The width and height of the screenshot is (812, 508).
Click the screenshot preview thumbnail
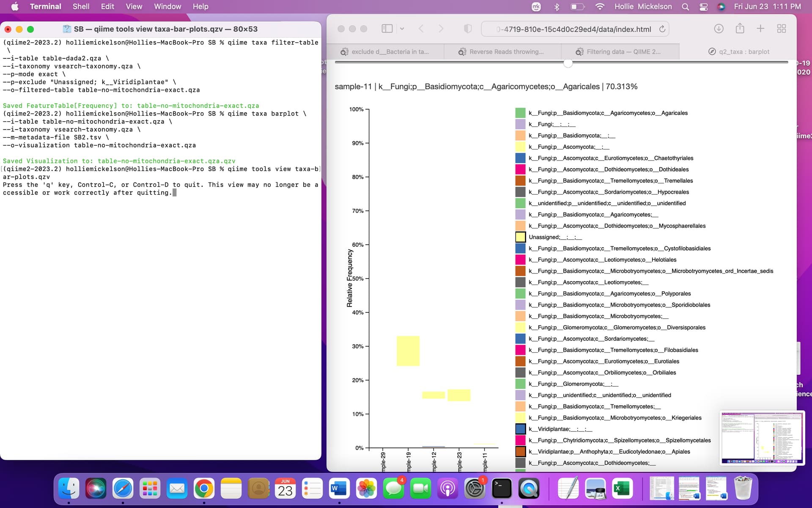(762, 438)
